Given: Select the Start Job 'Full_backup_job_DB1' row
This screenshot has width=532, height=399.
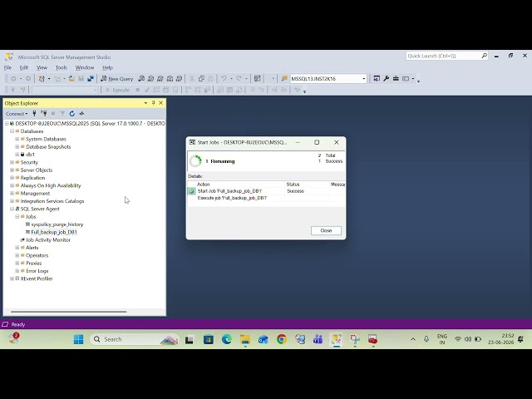Looking at the screenshot, I should [x=266, y=191].
